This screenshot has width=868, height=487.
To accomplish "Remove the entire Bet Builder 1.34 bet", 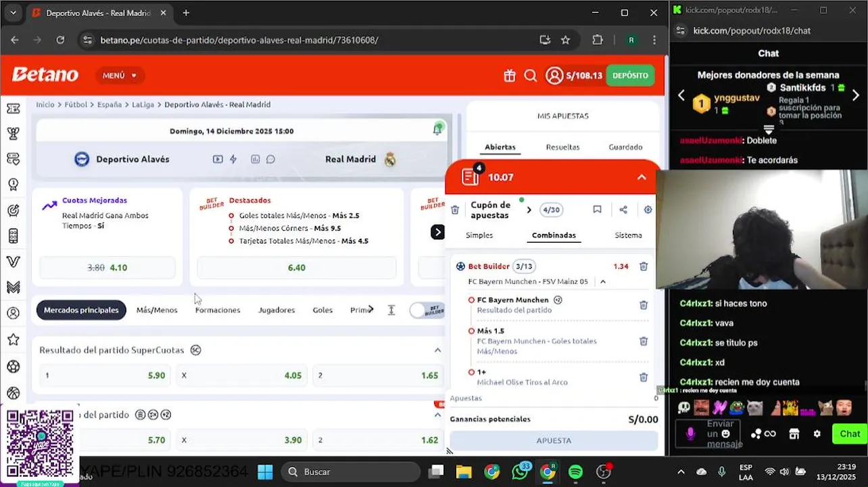I will click(x=644, y=266).
